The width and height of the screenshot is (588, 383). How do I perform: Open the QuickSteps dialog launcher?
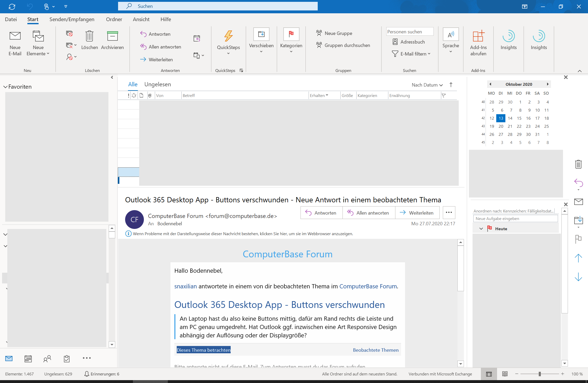point(241,70)
